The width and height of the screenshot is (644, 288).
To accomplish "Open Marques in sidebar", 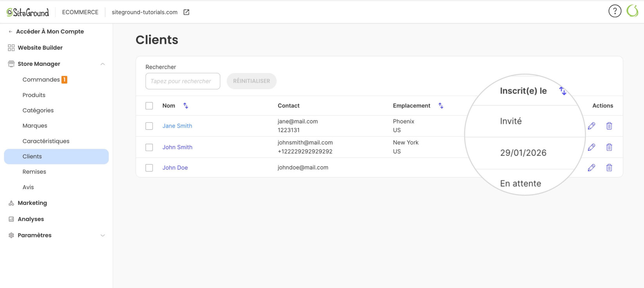I will [x=35, y=126].
